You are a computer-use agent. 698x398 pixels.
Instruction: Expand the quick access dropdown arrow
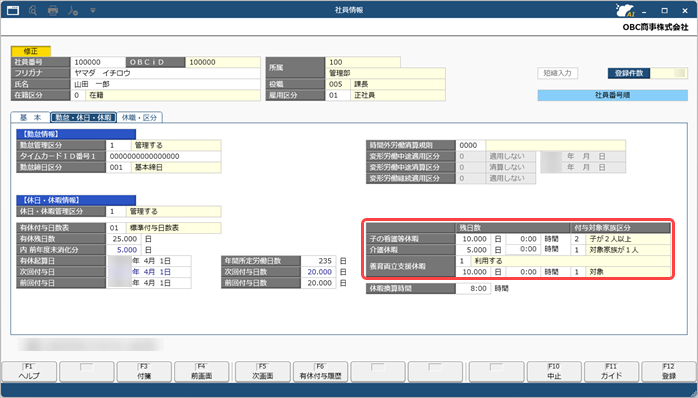(x=93, y=10)
